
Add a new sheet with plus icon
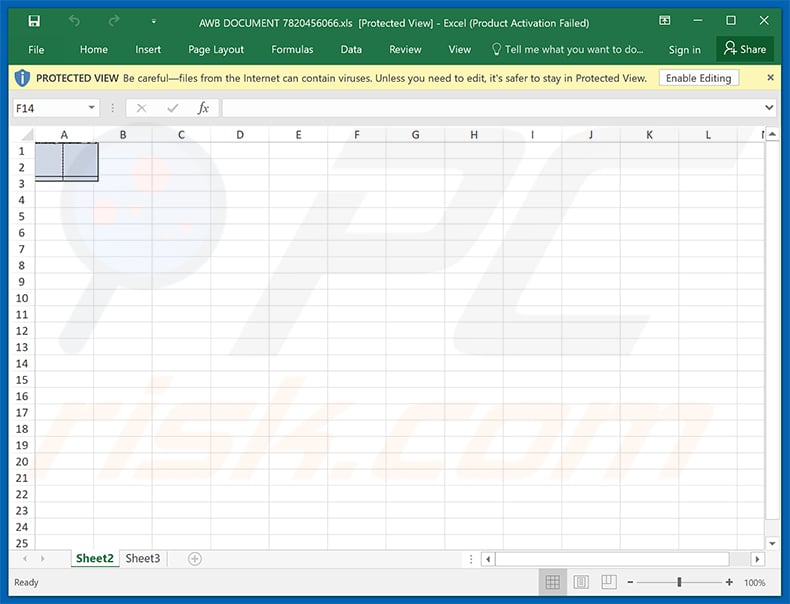195,559
